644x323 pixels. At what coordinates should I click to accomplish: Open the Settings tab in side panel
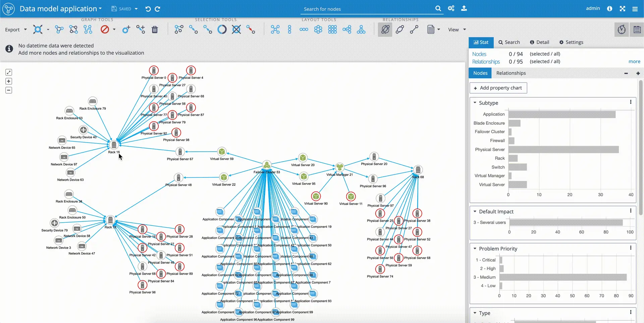(571, 42)
